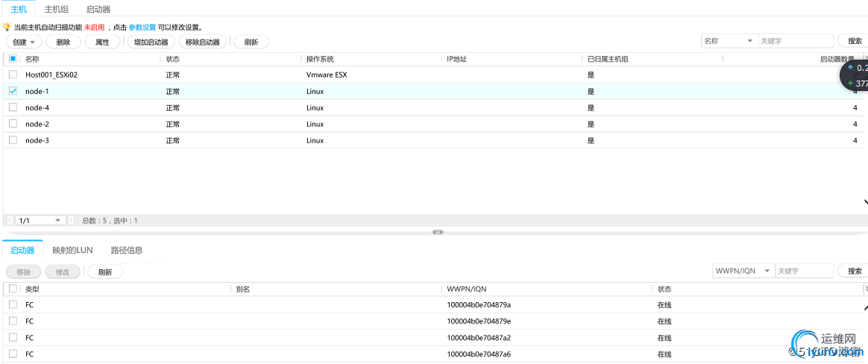Open the 1/1 page selector dropdown
This screenshot has height=364, width=868.
[x=41, y=221]
